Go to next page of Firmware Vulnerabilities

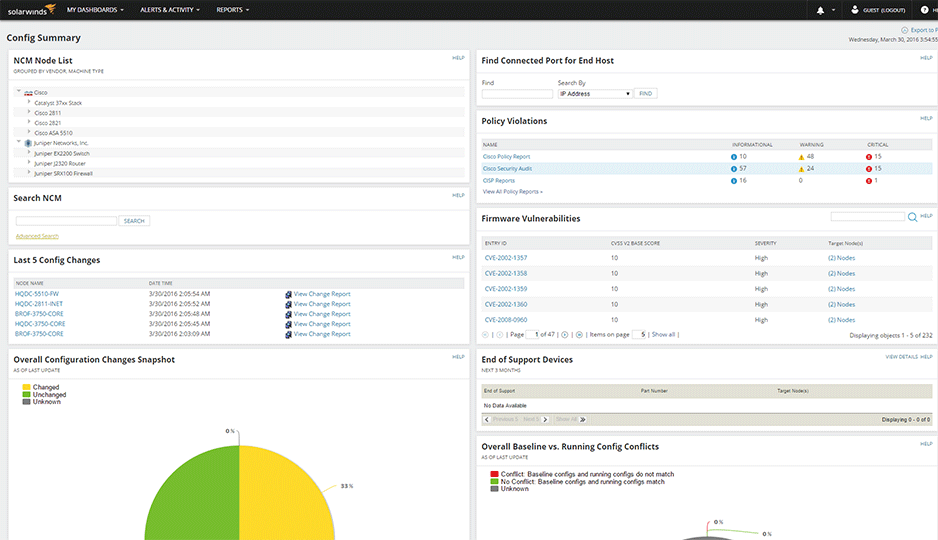coord(565,335)
